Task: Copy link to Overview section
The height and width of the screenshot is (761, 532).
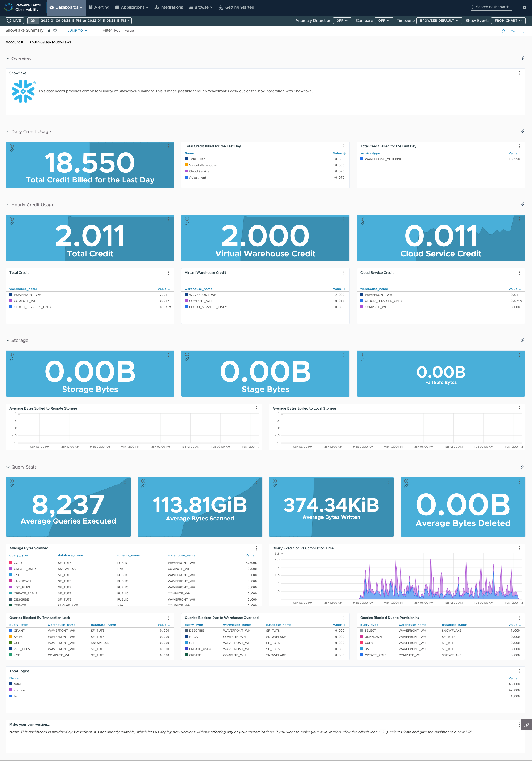Action: click(522, 58)
